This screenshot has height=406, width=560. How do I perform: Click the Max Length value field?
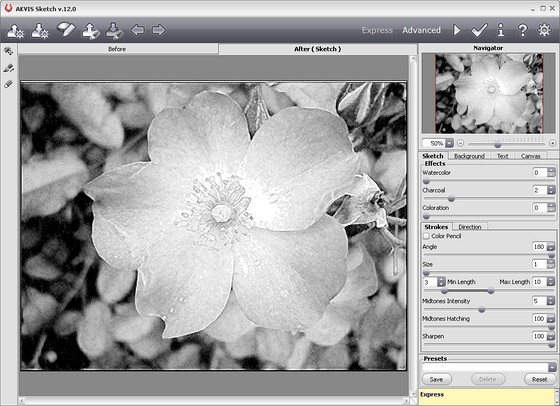(x=539, y=282)
